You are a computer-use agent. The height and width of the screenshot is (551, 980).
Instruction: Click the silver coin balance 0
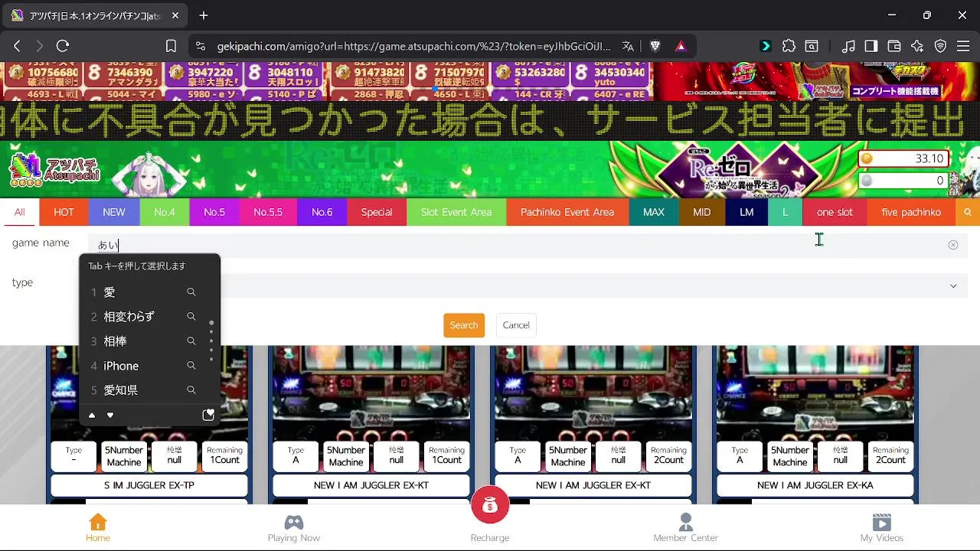coord(904,181)
